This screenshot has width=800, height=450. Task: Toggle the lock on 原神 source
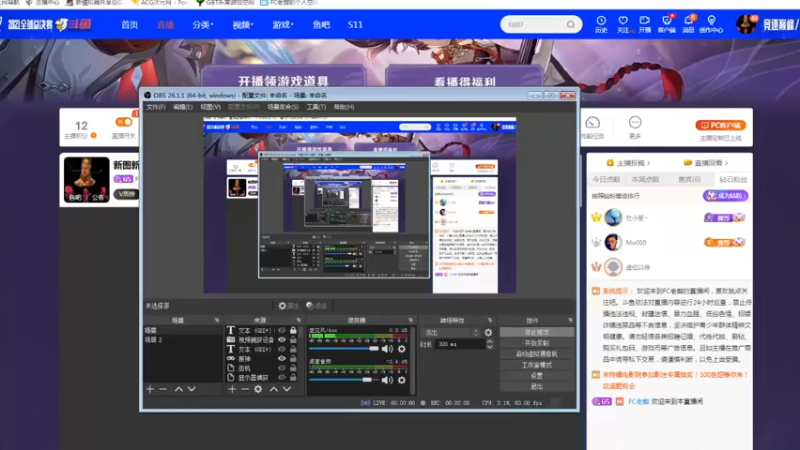[293, 359]
